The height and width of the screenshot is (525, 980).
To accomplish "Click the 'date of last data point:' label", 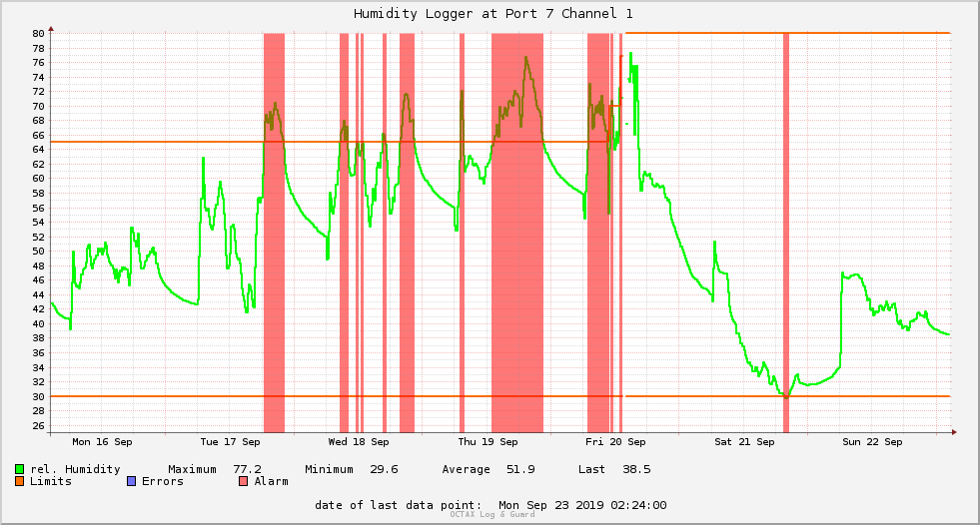I will (399, 505).
